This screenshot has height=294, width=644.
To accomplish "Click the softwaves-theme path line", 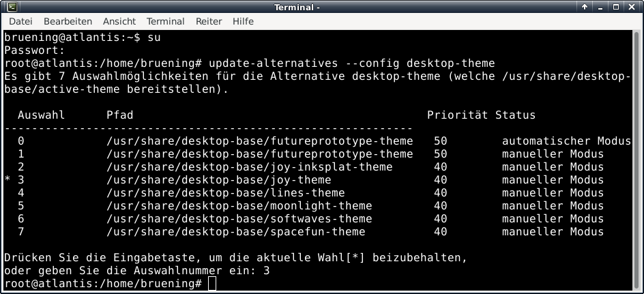I will point(239,219).
